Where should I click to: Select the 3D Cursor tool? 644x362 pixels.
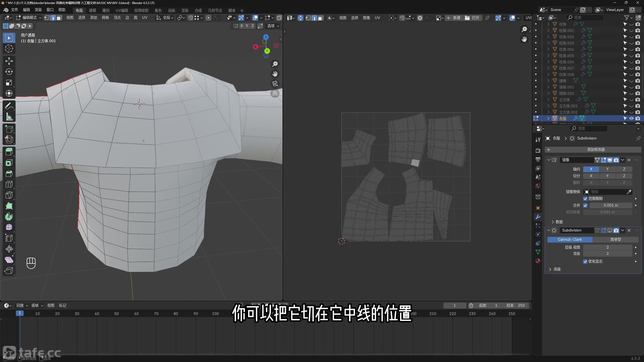[9, 49]
